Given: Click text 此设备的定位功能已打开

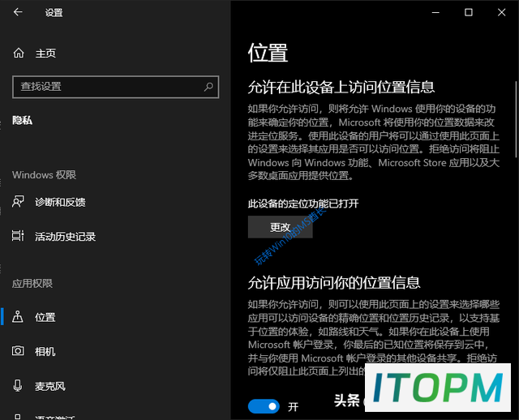Looking at the screenshot, I should click(x=303, y=204).
